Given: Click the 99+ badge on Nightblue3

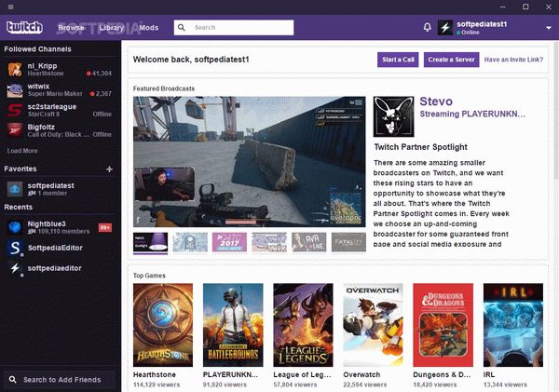Looking at the screenshot, I should [x=104, y=227].
